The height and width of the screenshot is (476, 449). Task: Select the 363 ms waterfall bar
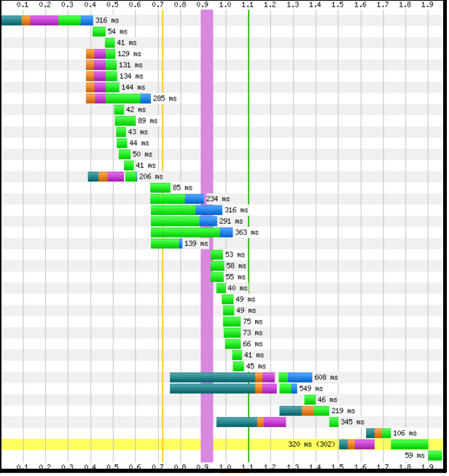(192, 233)
